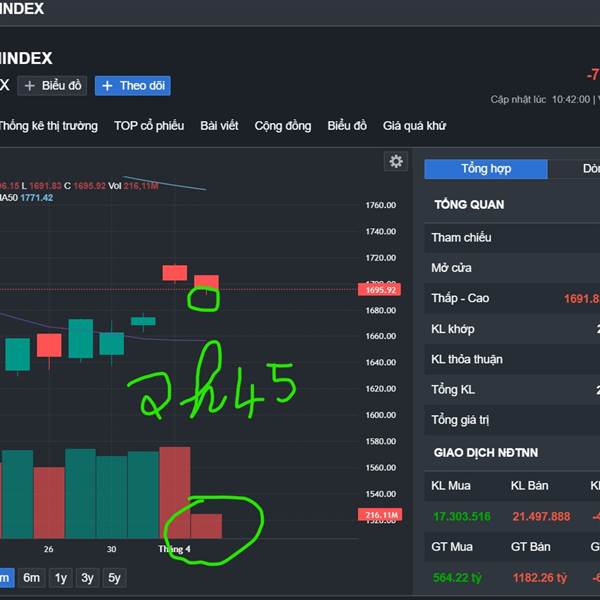Click the red candlestick at Tháng 4
Viewport: 600px width, 600px height.
[x=175, y=273]
